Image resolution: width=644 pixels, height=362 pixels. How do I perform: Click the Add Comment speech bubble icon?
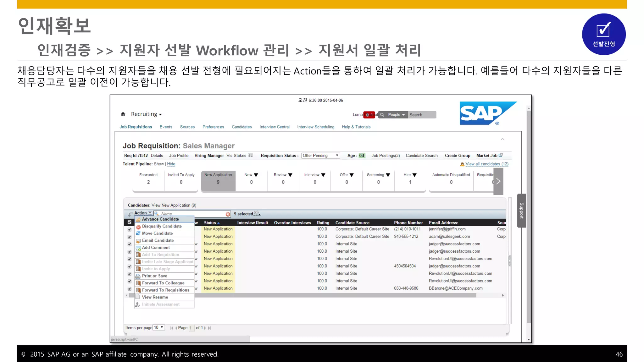point(138,248)
